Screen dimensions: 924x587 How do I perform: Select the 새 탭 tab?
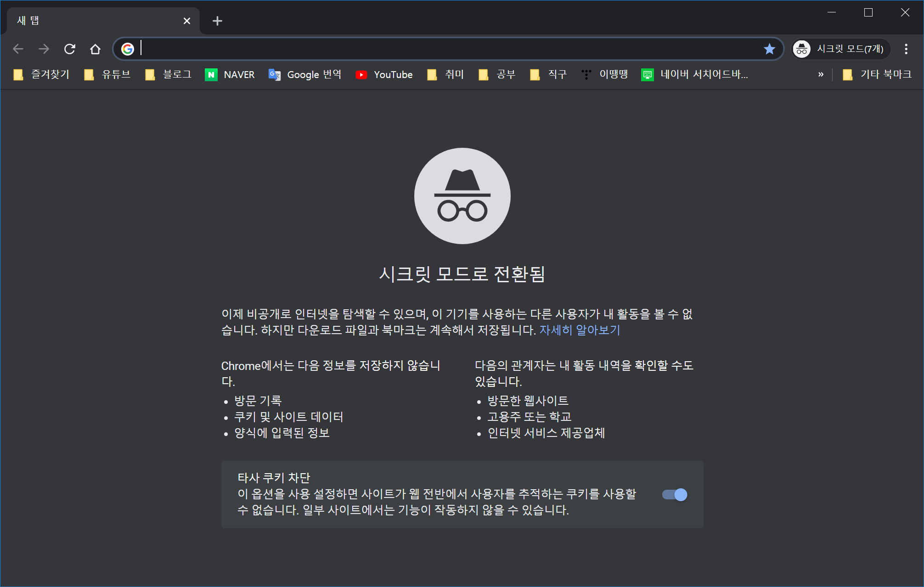point(92,21)
